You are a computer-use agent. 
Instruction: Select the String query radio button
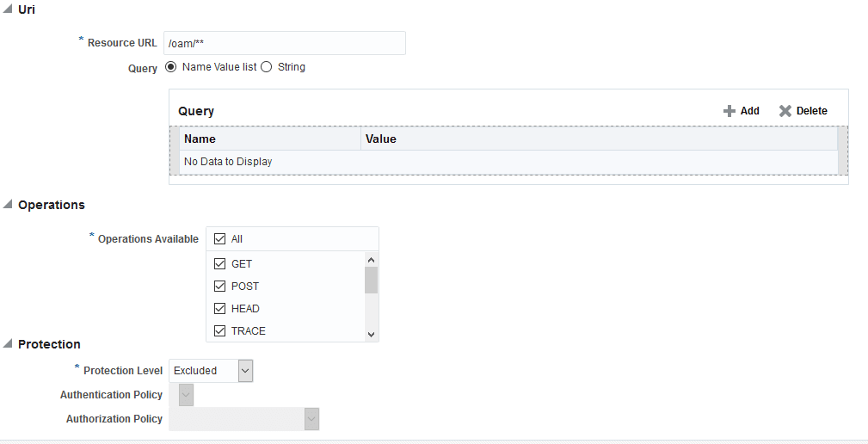tap(267, 67)
